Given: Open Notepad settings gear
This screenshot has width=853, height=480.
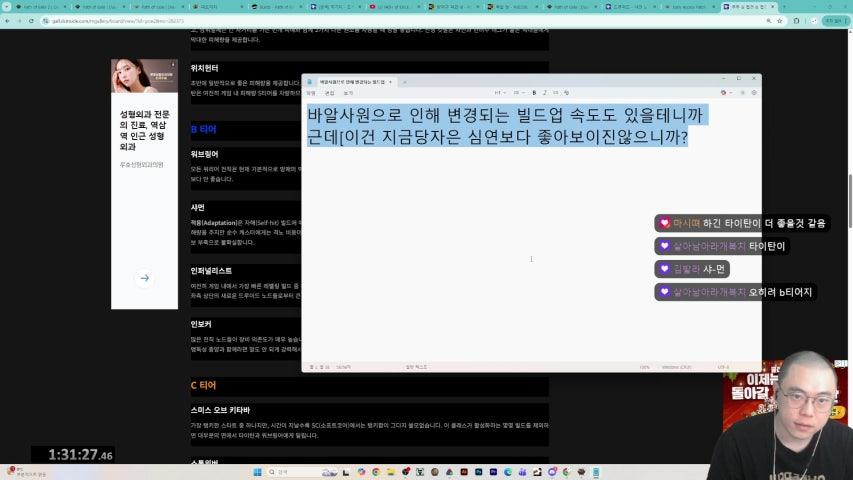Looking at the screenshot, I should (754, 93).
